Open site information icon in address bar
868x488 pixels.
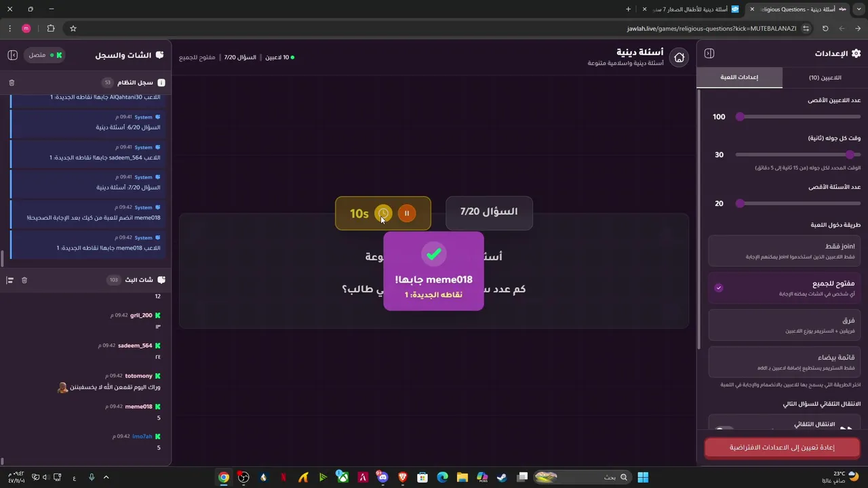point(806,28)
